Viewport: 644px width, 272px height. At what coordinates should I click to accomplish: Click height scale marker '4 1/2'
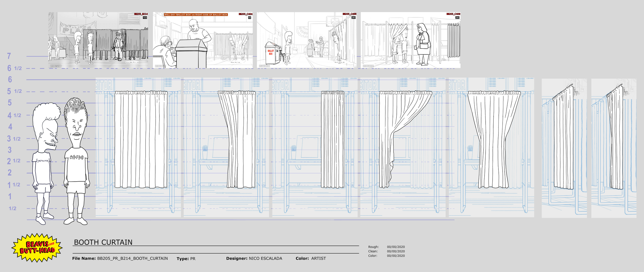(14, 115)
